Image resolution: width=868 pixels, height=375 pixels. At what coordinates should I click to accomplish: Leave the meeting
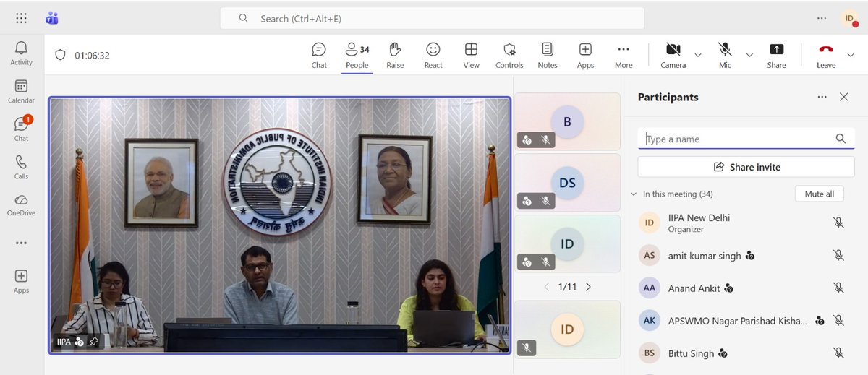tap(826, 55)
